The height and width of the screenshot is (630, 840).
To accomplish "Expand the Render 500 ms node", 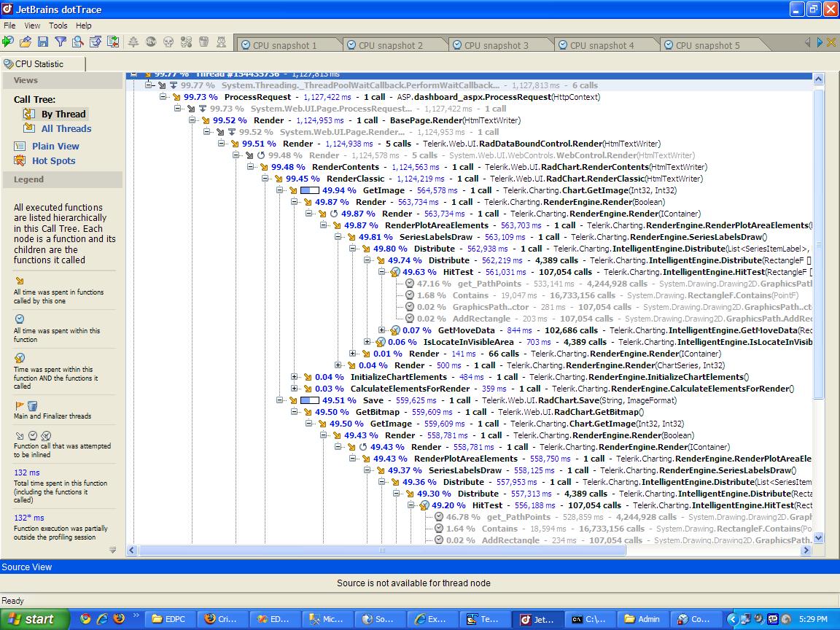I will (338, 365).
